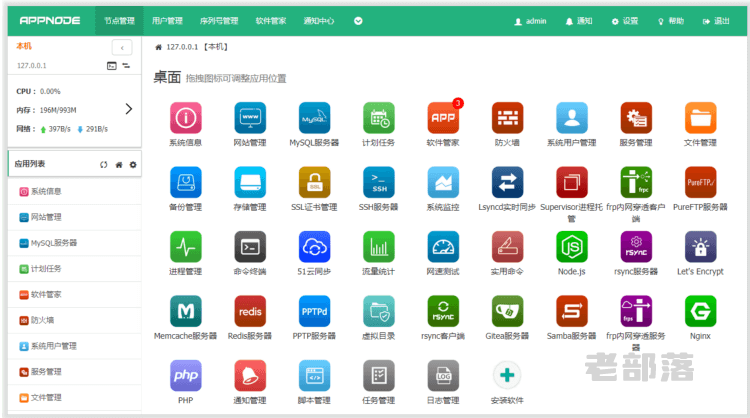Open the 进程管理 desktop icon
Screen dimensions: 750x418
click(x=186, y=247)
